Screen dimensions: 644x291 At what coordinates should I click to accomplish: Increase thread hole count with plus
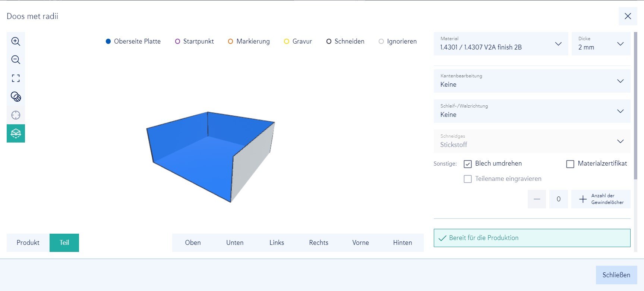[583, 199]
